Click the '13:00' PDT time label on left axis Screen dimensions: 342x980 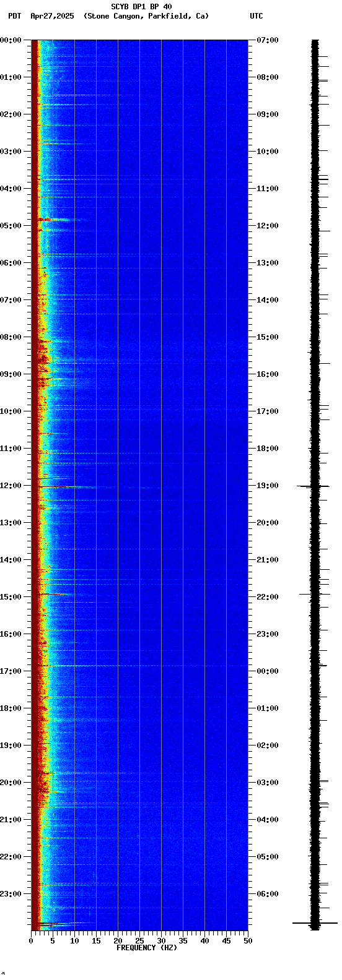(x=11, y=523)
